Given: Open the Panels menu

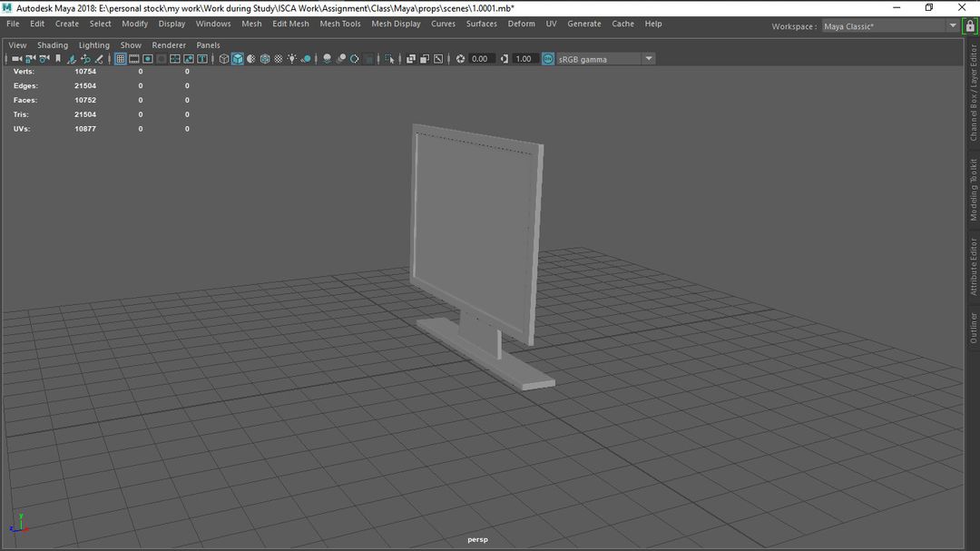Looking at the screenshot, I should 208,45.
